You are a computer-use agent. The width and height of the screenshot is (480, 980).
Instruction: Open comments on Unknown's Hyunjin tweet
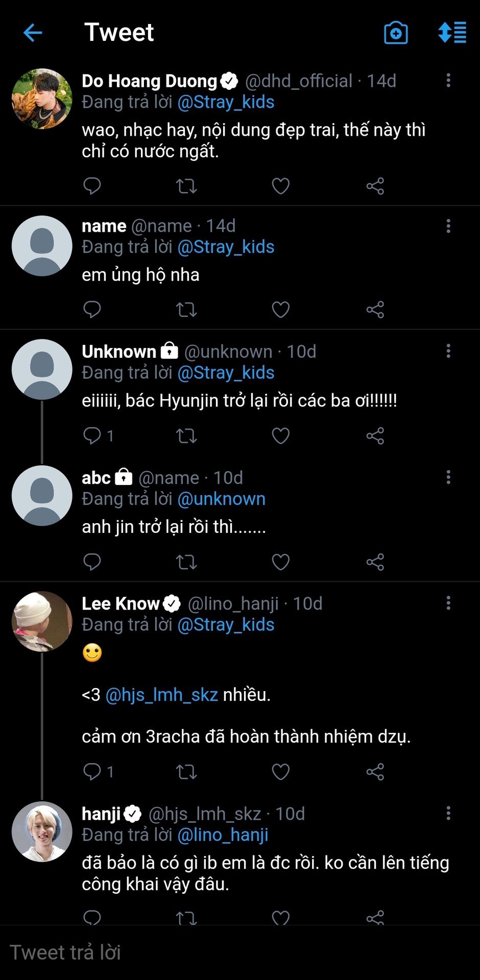[92, 436]
